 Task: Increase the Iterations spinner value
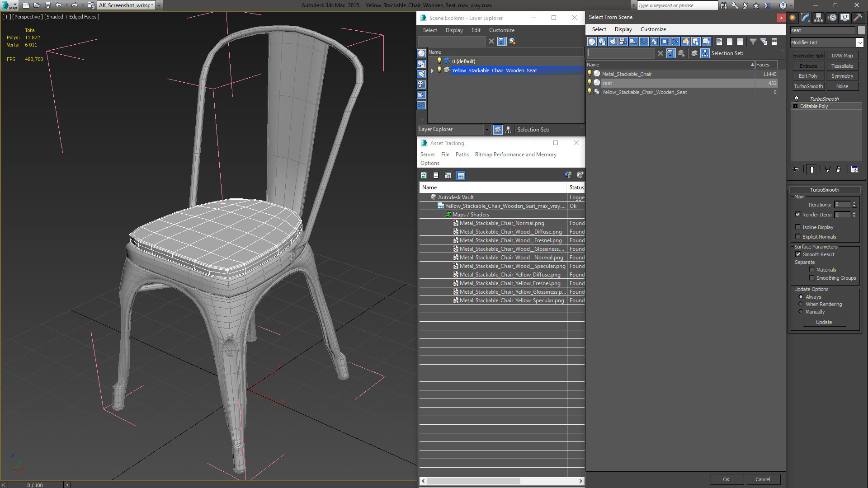tap(854, 203)
